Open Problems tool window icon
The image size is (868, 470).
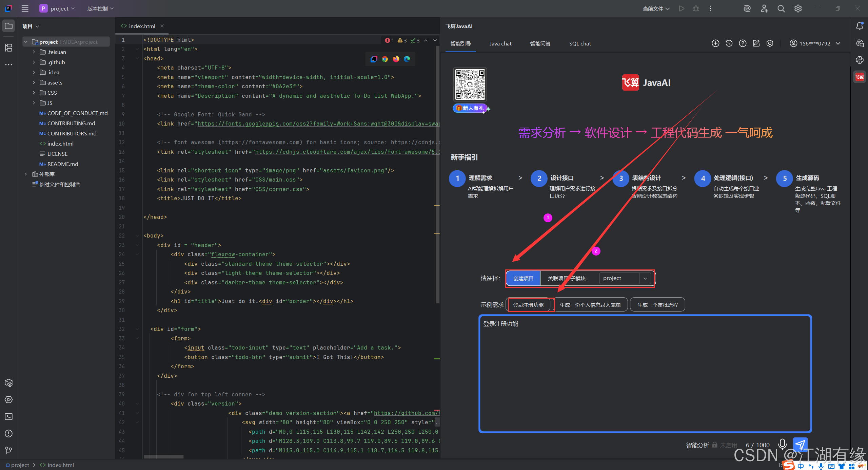tap(8, 434)
